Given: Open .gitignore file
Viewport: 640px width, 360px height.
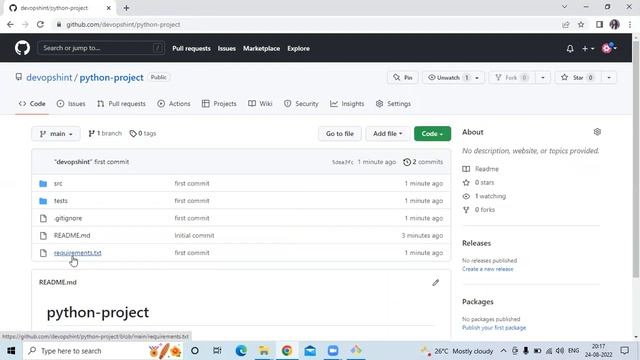Looking at the screenshot, I should [x=68, y=218].
